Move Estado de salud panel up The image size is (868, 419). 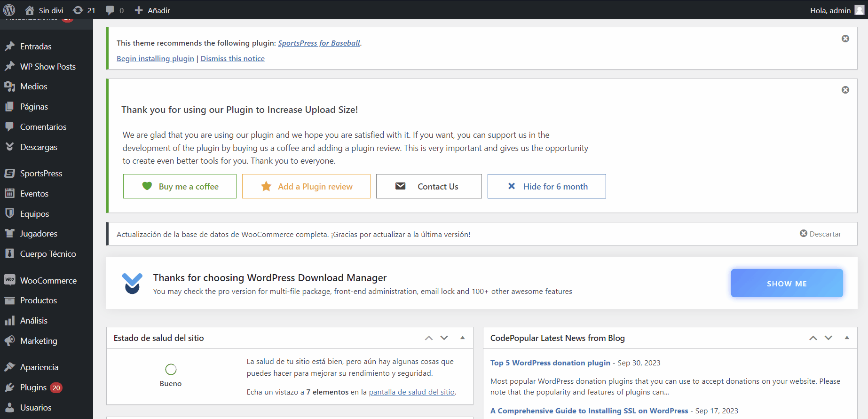(x=428, y=338)
